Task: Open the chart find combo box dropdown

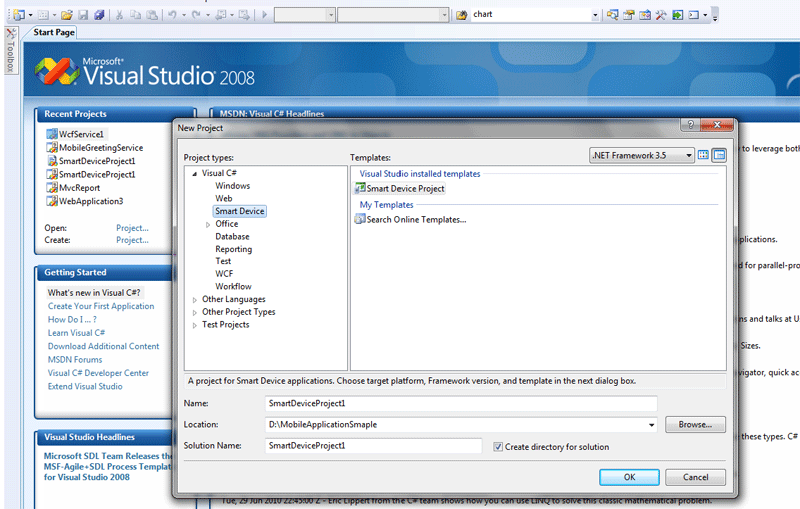Action: coord(595,15)
